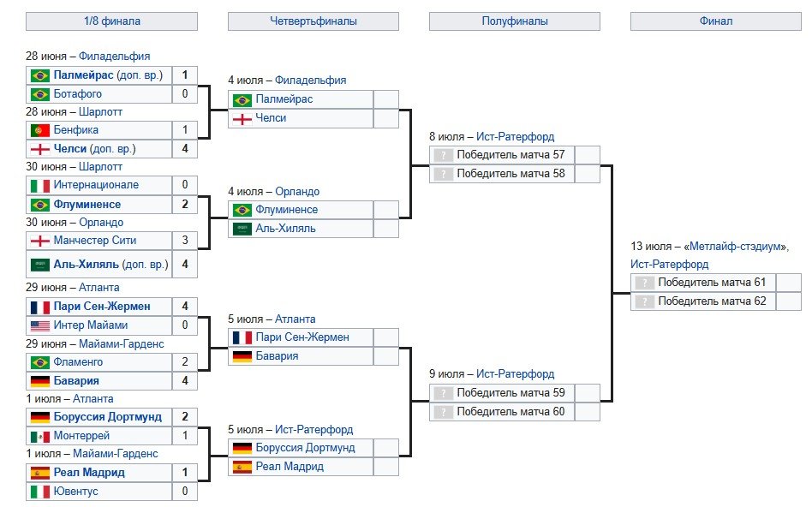
Task: Open the Манчестер Сити team link
Action: 94,241
